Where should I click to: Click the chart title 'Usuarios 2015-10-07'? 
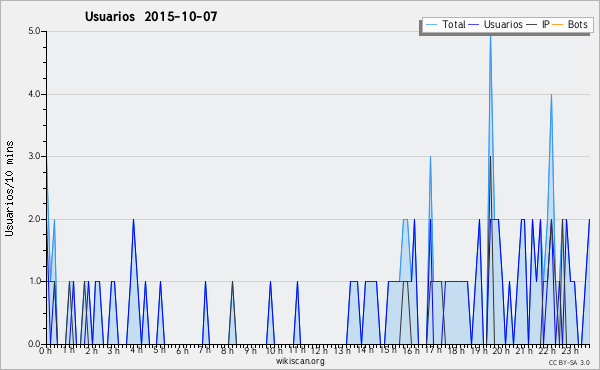tap(151, 16)
